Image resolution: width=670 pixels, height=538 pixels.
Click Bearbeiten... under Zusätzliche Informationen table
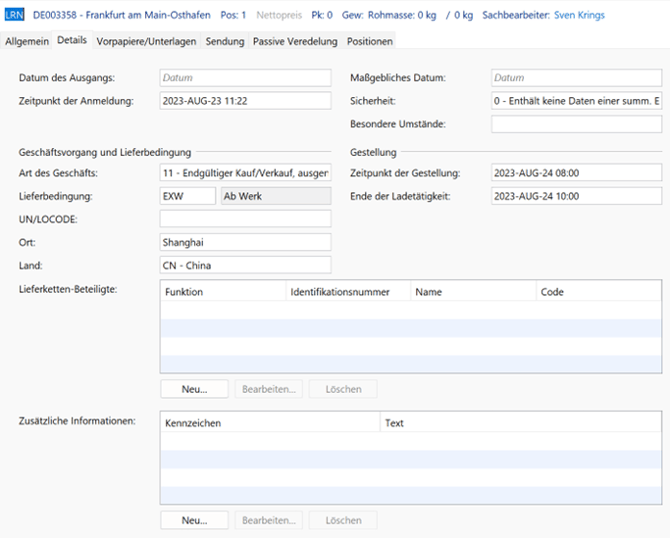tap(269, 520)
